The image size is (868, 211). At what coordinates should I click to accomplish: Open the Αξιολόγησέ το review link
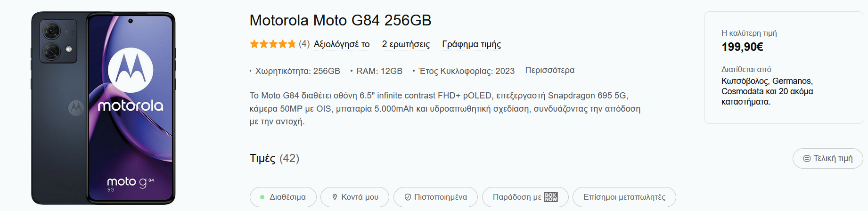[x=342, y=44]
